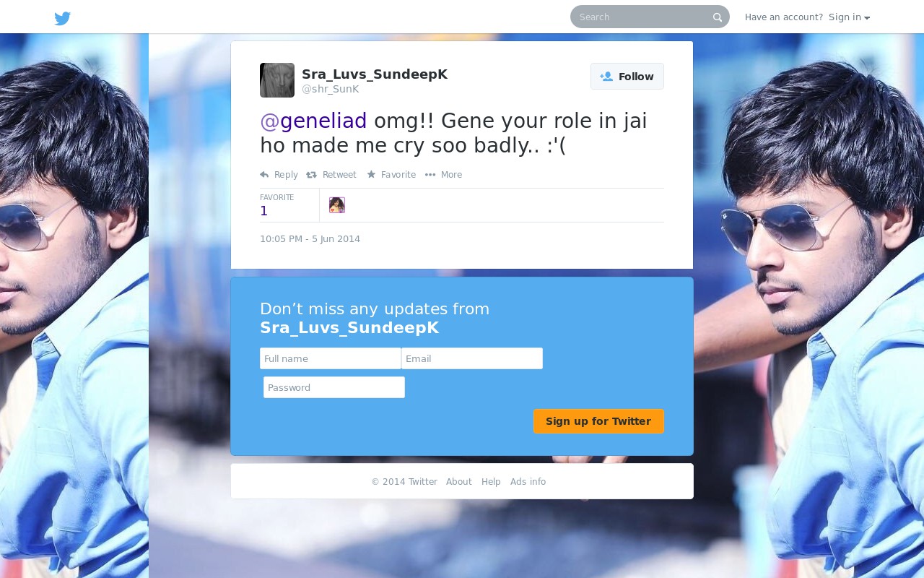Follow Sra_Luvs_SundeepK
This screenshot has width=924, height=578.
(x=627, y=77)
